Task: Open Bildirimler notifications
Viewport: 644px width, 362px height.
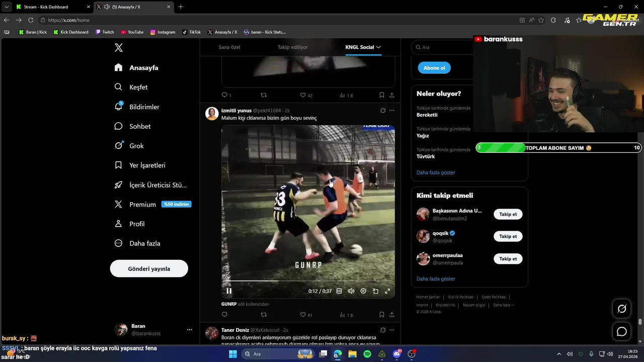Action: click(137, 107)
